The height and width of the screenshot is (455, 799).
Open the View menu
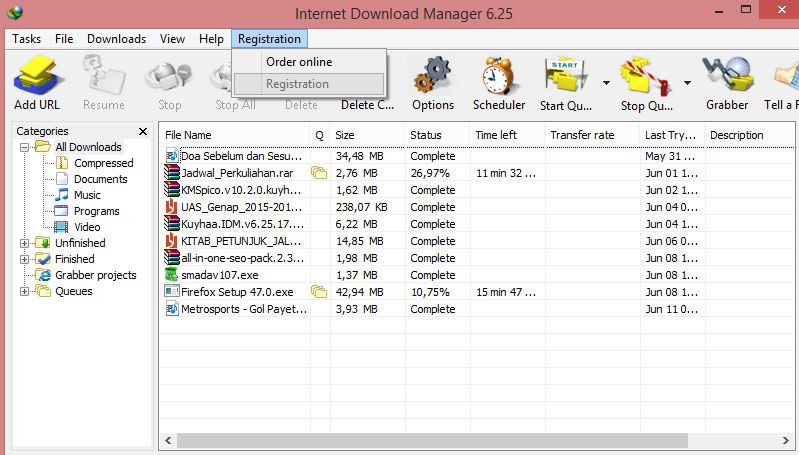tap(172, 39)
